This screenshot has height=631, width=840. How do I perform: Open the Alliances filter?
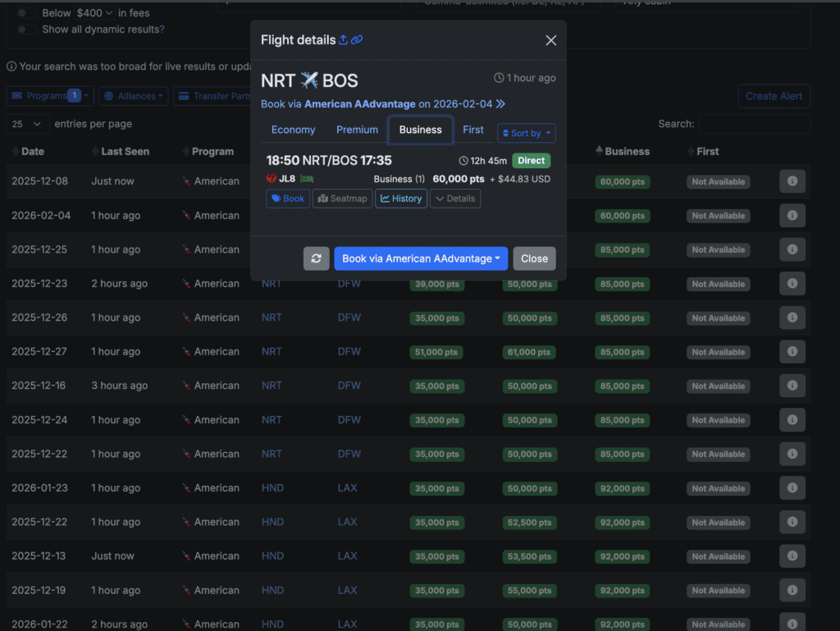point(133,94)
